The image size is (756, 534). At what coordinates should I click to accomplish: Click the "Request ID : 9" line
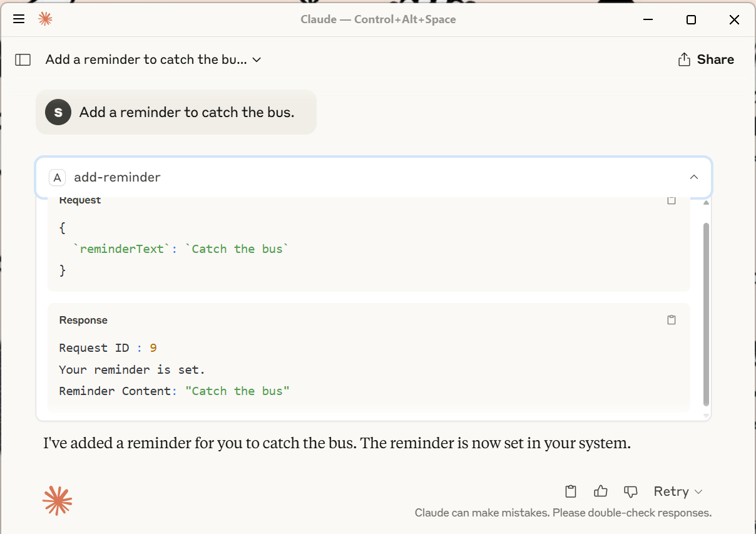108,348
